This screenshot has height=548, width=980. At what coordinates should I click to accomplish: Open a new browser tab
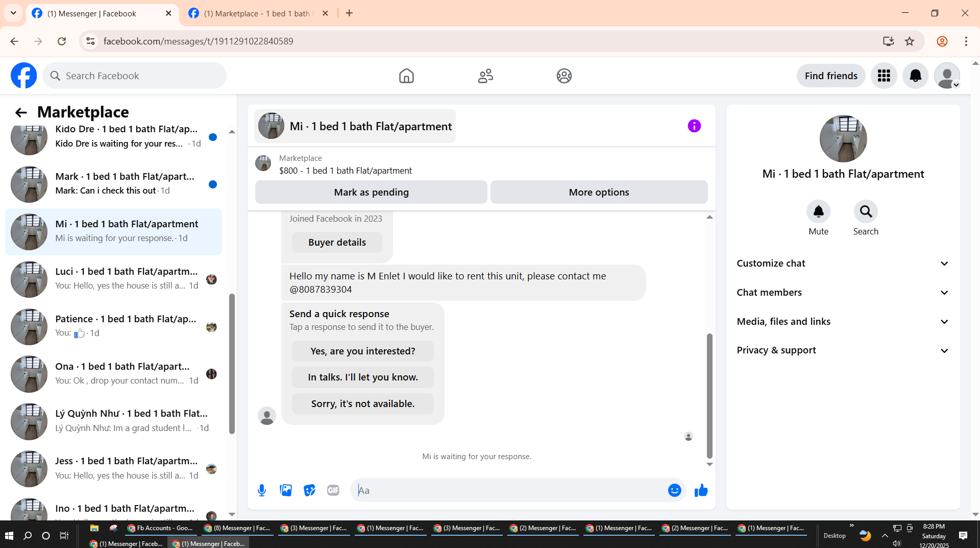tap(349, 13)
